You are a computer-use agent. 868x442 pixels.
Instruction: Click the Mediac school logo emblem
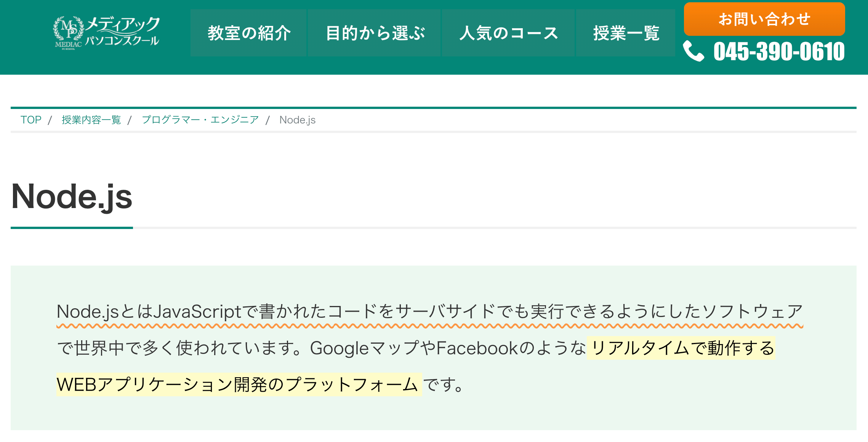[x=68, y=28]
